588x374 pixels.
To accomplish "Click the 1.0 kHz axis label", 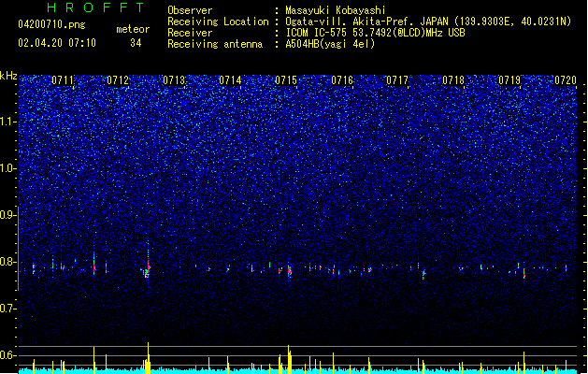I will 8,168.
